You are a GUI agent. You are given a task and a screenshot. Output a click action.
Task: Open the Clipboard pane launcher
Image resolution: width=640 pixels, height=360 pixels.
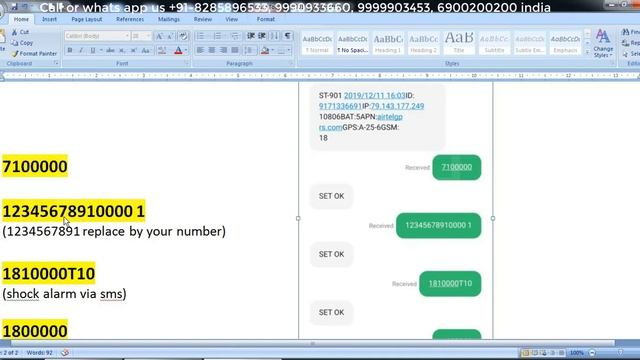56,64
